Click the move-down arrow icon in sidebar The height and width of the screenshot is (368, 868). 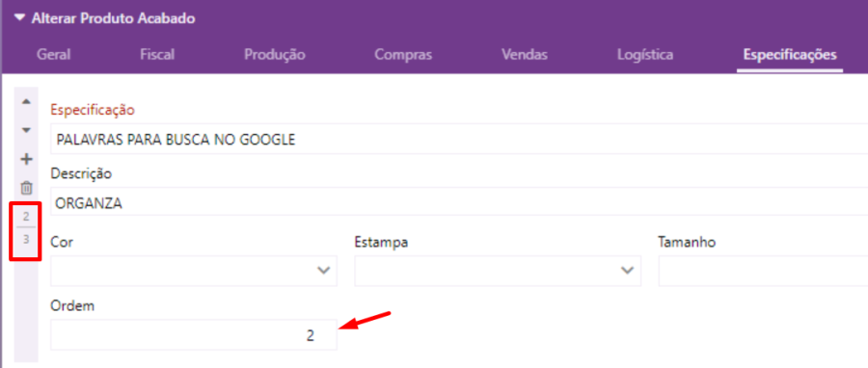(26, 130)
